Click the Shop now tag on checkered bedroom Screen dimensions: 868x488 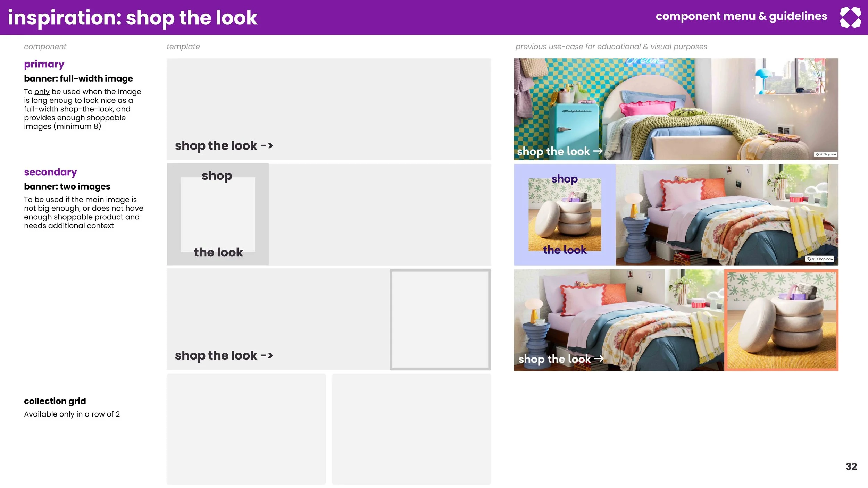pos(826,154)
